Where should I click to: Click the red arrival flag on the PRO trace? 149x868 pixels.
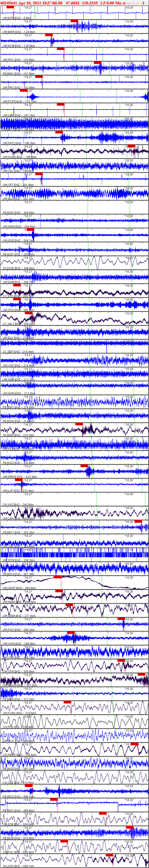click(x=39, y=76)
